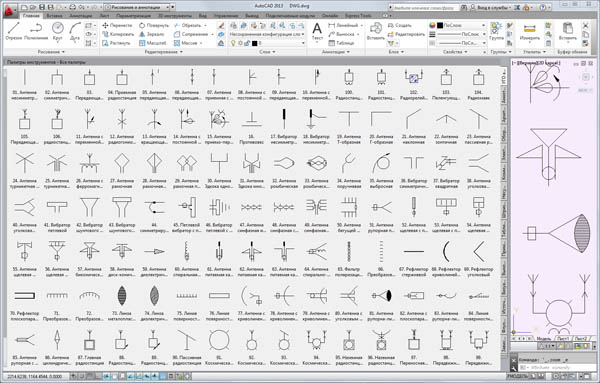Image resolution: width=600 pixels, height=383 pixels.
Task: Click the Создать block button
Action: 399,25
